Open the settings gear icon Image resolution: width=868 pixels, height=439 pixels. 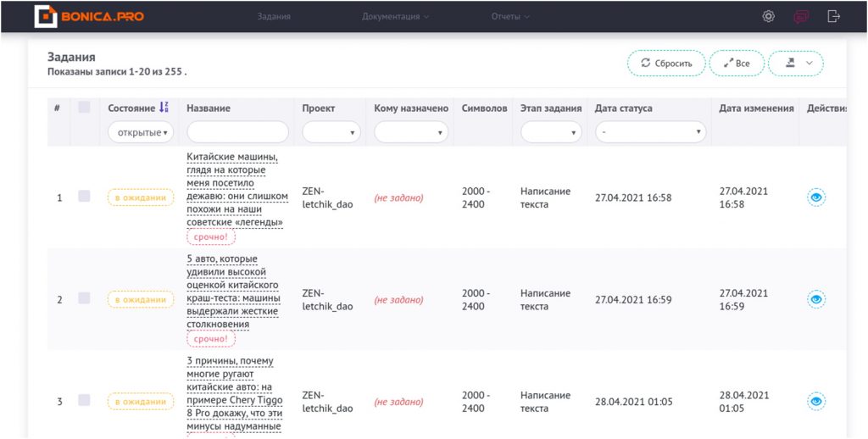(768, 16)
